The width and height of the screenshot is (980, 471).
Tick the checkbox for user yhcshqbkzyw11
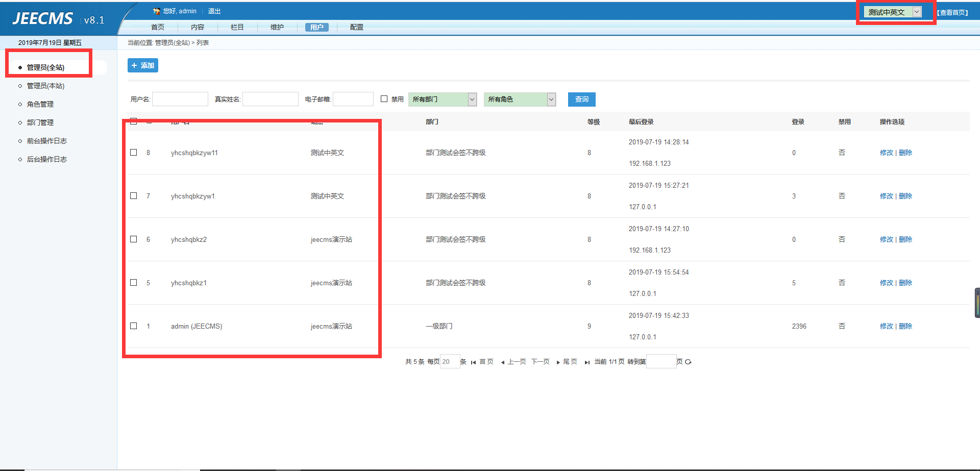coord(134,153)
